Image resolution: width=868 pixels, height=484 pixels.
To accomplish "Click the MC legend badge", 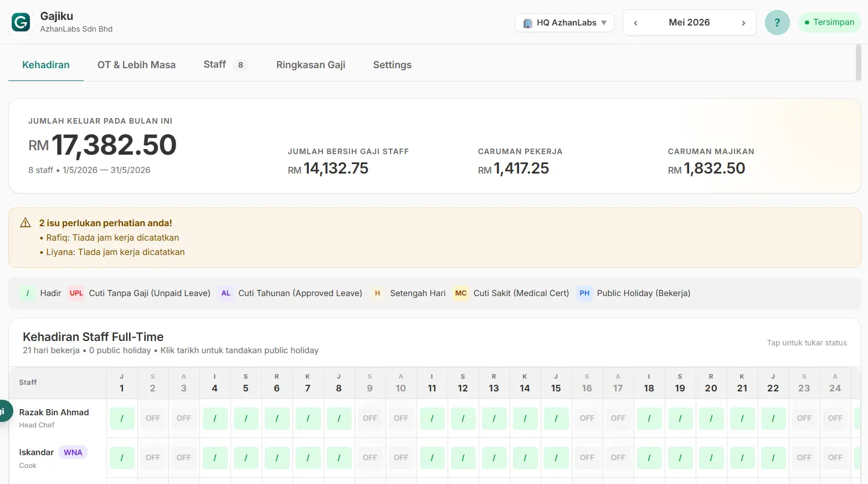I will [461, 293].
